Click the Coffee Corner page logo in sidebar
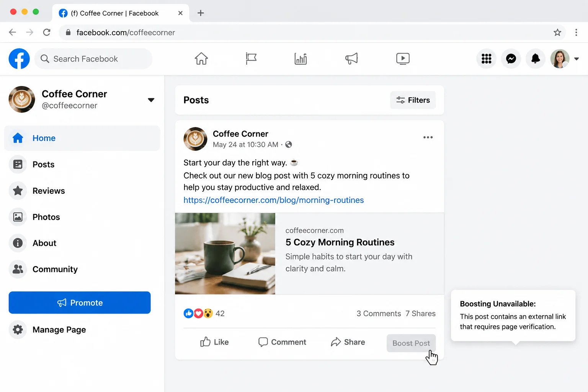 pyautogui.click(x=22, y=99)
